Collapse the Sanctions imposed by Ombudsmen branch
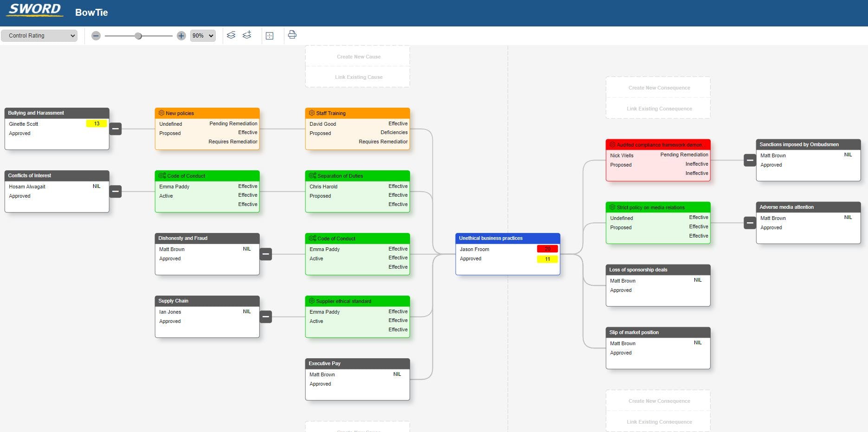Screen dimensions: 868x432 750,160
